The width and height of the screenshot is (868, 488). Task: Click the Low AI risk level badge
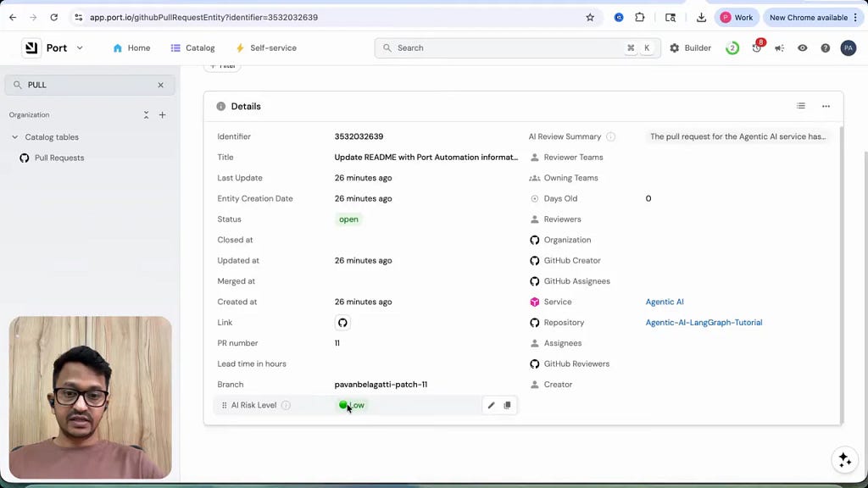[x=352, y=405]
